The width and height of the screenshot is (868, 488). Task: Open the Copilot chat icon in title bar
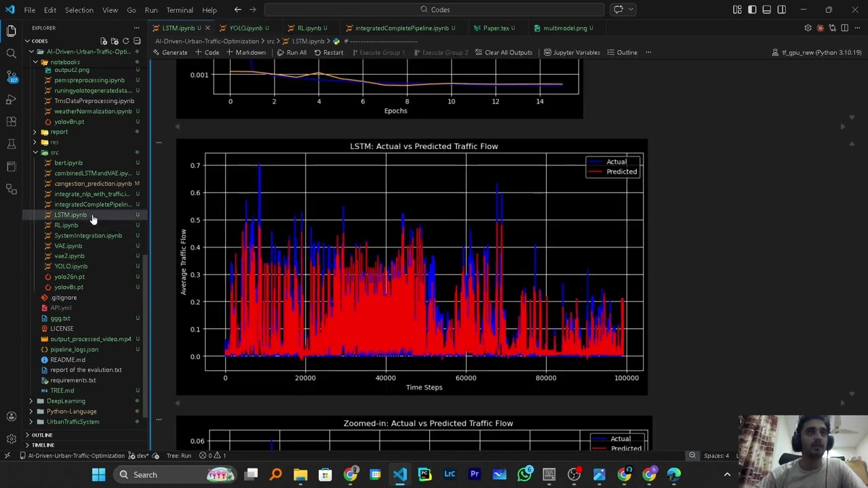pyautogui.click(x=618, y=9)
